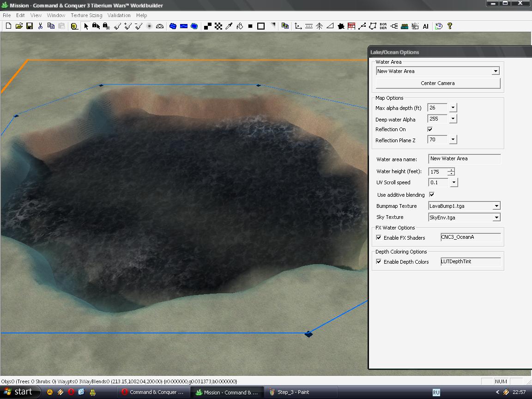Open the waypoint path tool

click(362, 26)
